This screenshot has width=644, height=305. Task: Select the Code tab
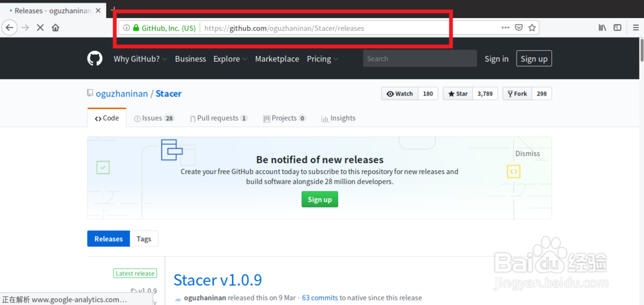coord(107,118)
